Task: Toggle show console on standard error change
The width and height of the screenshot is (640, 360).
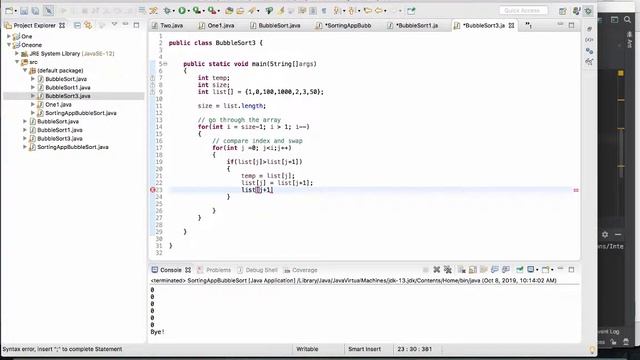Action: tap(506, 269)
